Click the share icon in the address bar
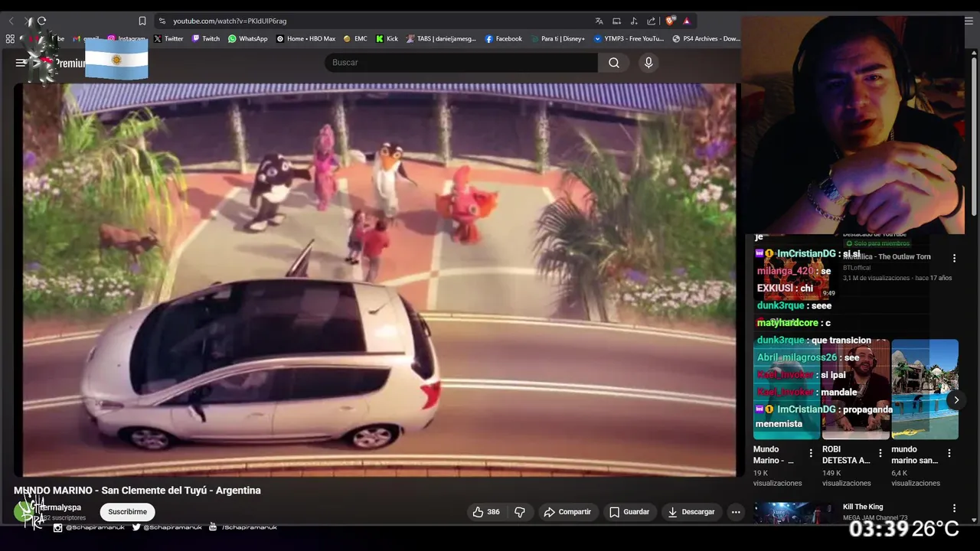The height and width of the screenshot is (551, 980). point(651,21)
